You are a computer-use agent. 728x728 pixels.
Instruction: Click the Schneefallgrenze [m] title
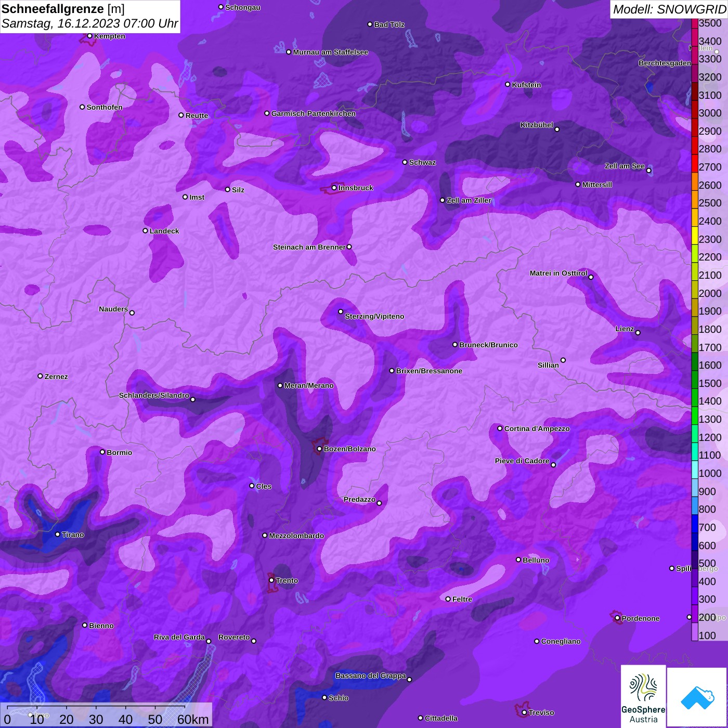pos(63,9)
